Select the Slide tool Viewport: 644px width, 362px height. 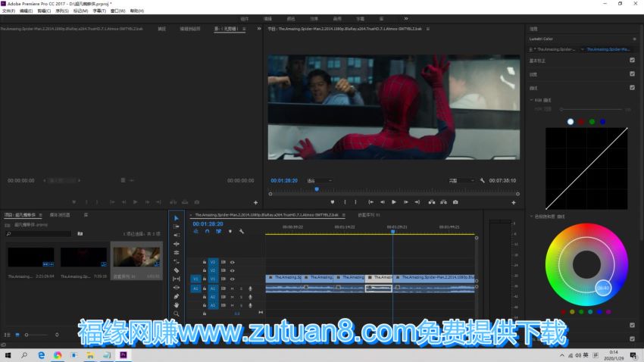[177, 287]
